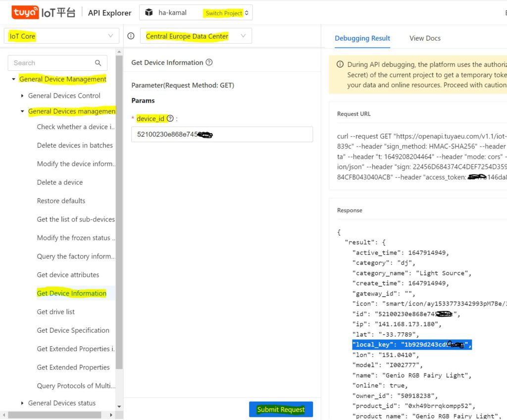Open help icon next to Get Device Information title
This screenshot has width=507, height=420.
click(x=209, y=62)
